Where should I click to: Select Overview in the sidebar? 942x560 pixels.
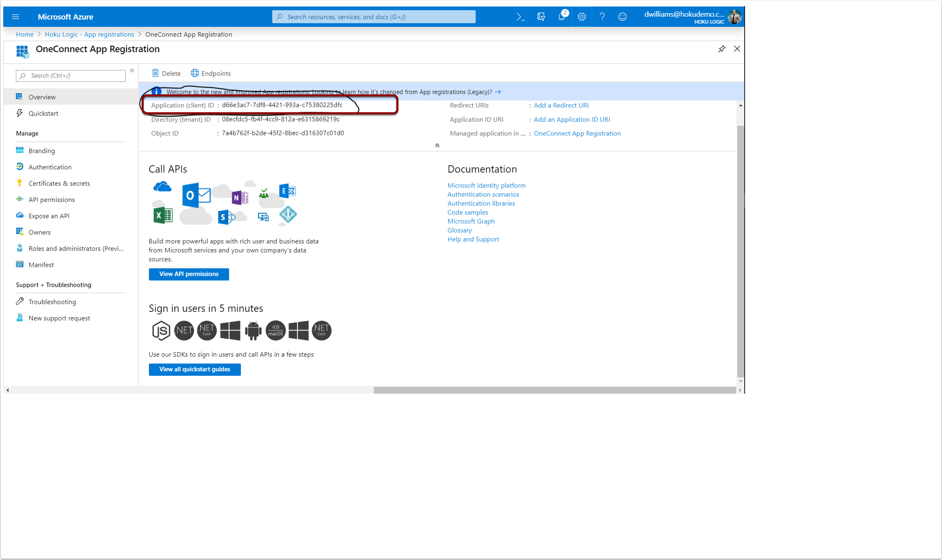[71, 97]
